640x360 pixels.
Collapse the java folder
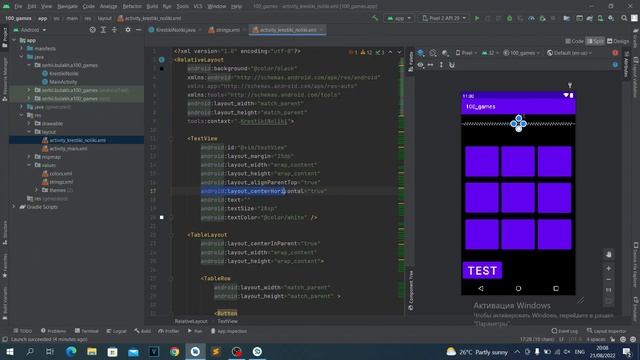(22, 57)
